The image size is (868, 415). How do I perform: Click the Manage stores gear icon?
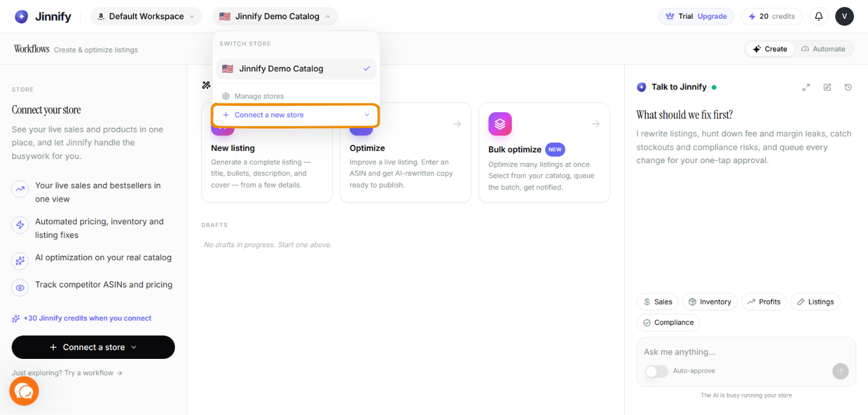[226, 96]
